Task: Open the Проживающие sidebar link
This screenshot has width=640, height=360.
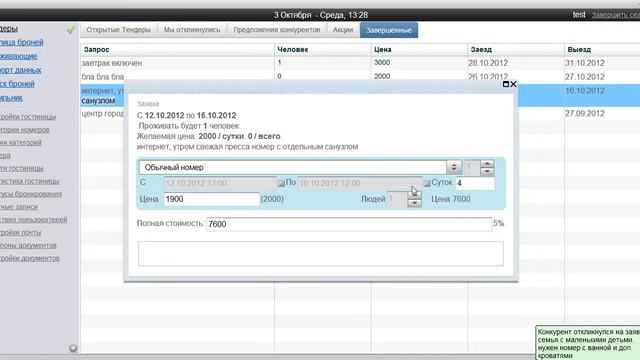Action: point(18,56)
